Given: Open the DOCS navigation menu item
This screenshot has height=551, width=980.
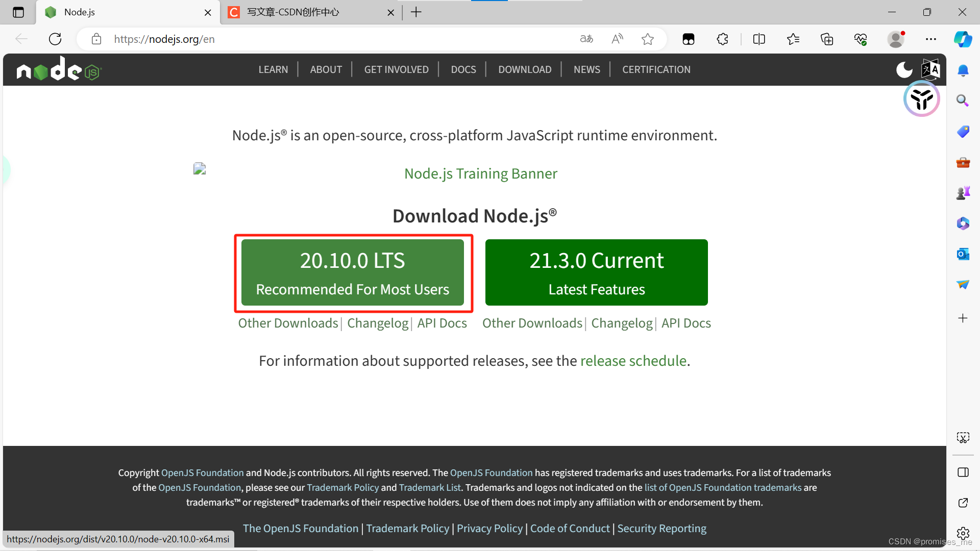Looking at the screenshot, I should pyautogui.click(x=463, y=69).
